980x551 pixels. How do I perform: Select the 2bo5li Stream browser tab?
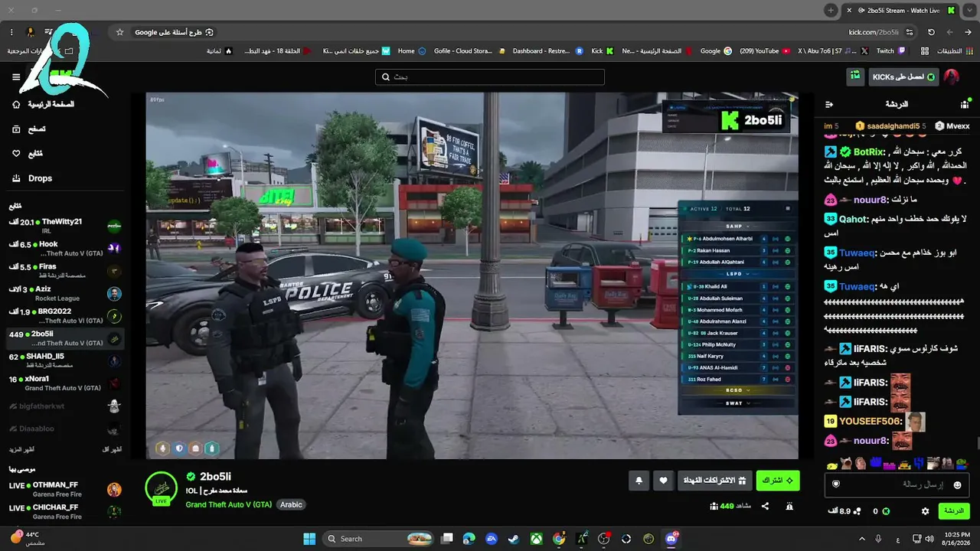click(x=902, y=10)
